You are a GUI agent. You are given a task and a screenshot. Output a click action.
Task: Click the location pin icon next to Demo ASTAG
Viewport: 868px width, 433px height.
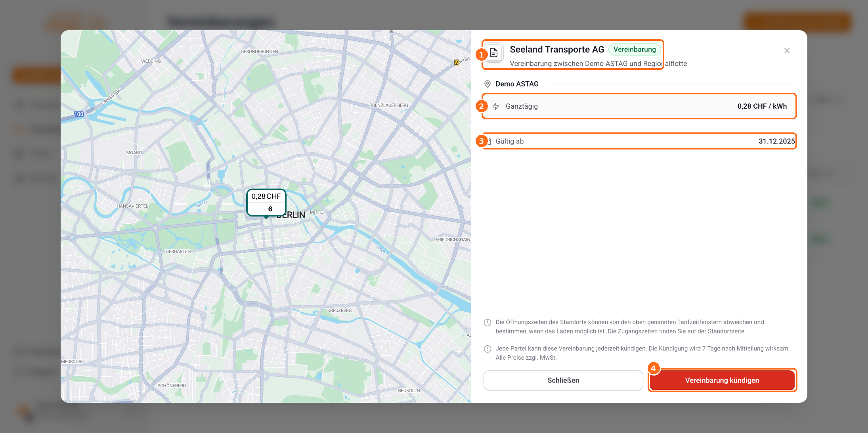pos(488,84)
